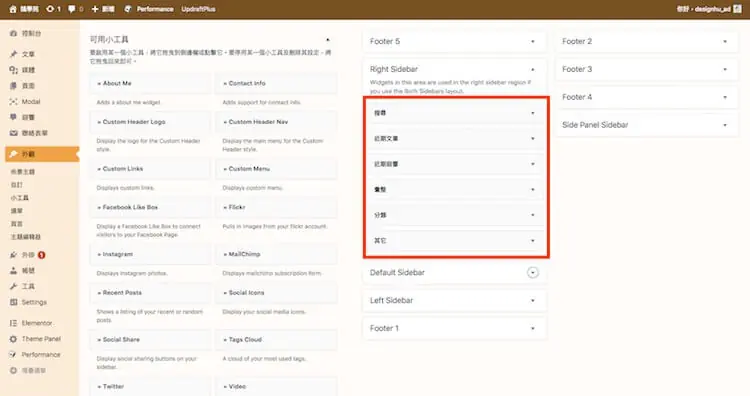
Task: Select the About Me widget
Action: (150, 83)
